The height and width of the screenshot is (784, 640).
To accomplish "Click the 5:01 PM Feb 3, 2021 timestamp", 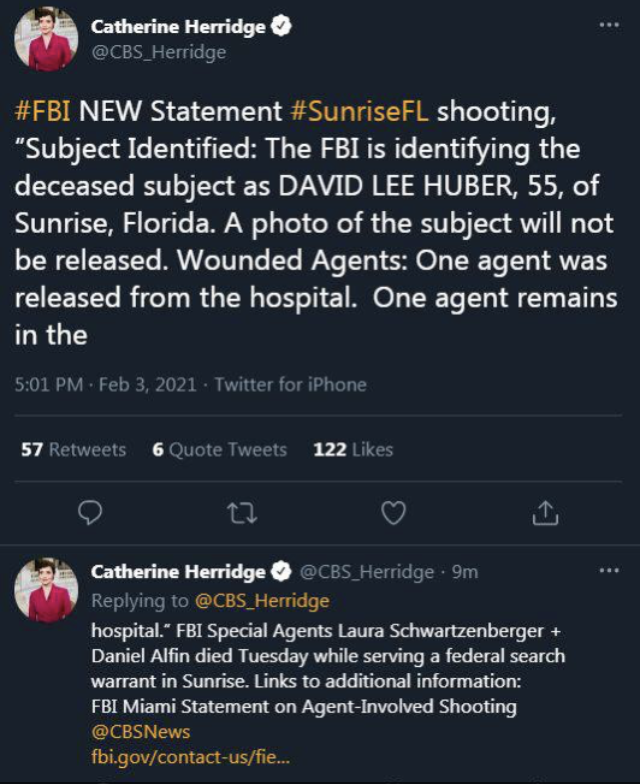I will pos(106,384).
